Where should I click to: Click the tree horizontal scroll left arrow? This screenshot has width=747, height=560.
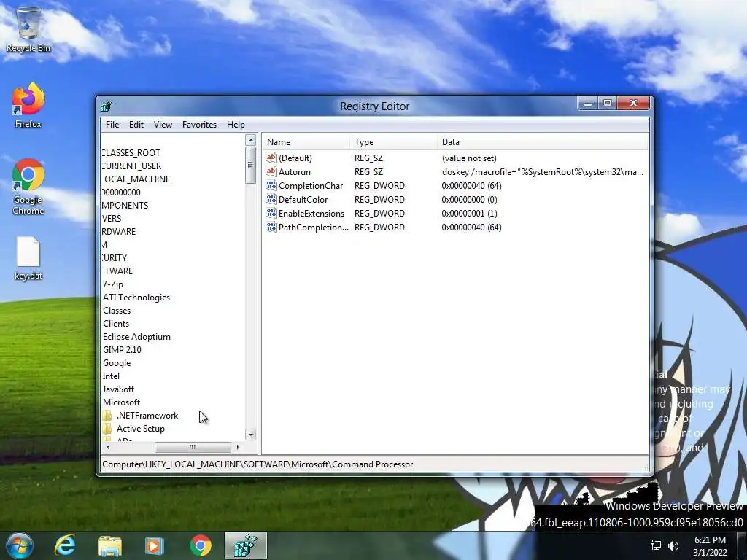point(108,447)
